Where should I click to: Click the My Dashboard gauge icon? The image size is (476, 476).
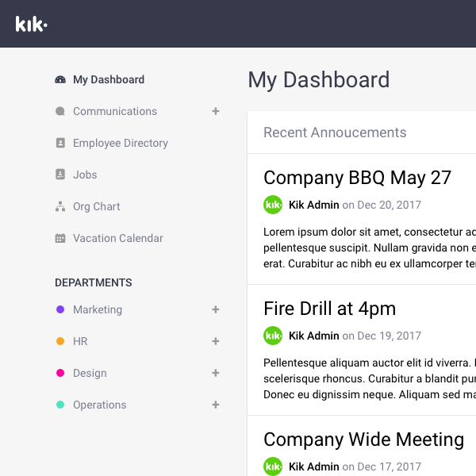click(x=60, y=79)
